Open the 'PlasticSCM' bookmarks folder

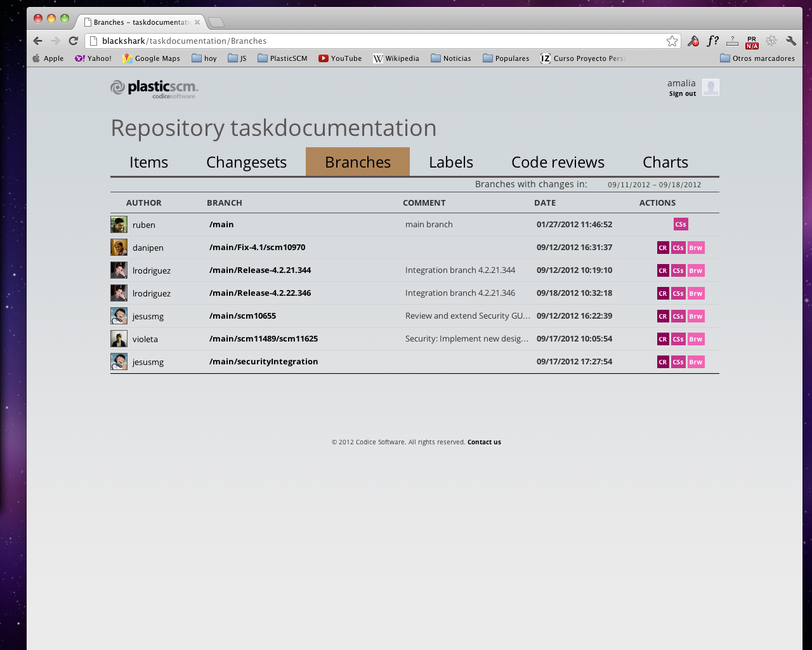282,58
